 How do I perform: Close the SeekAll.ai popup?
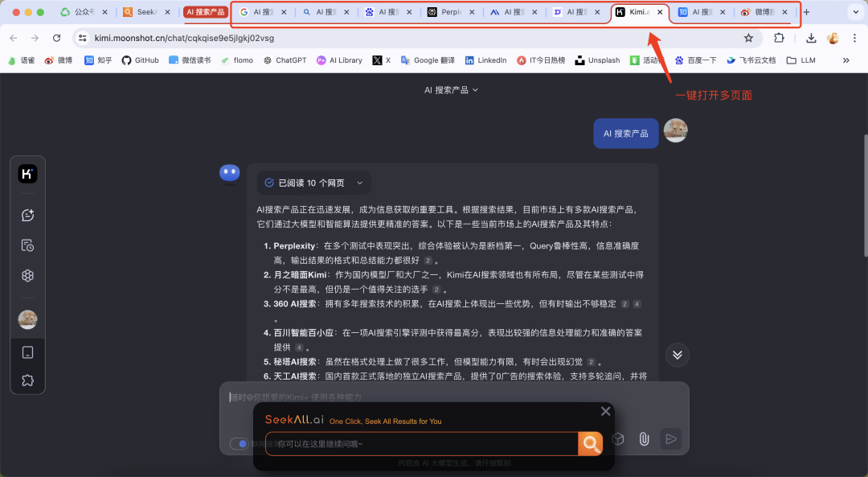click(x=606, y=411)
